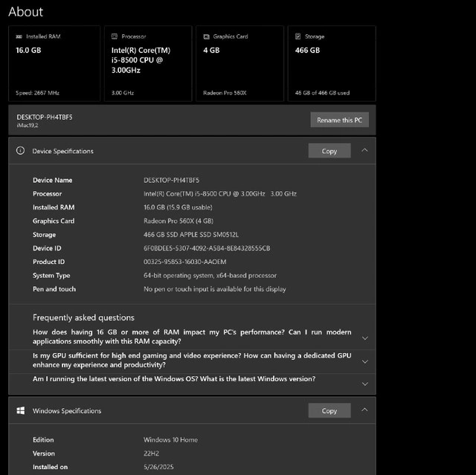Expand the latest Windows version question
The width and height of the screenshot is (476, 475).
point(364,384)
